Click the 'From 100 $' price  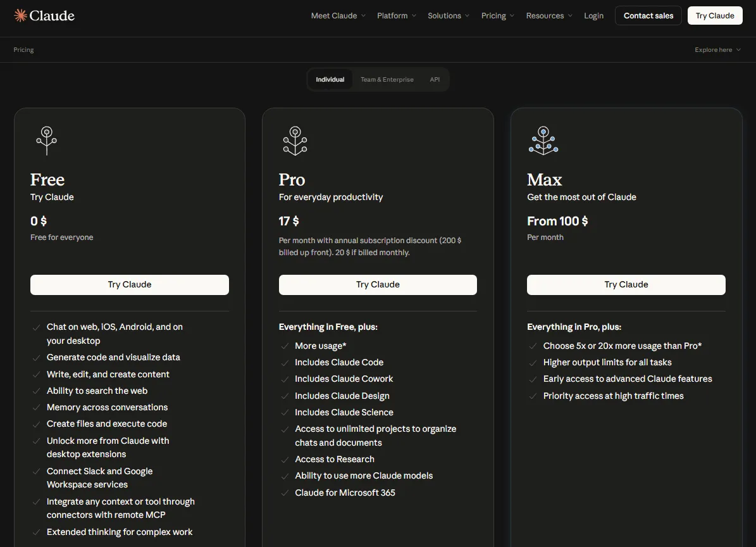pyautogui.click(x=557, y=221)
